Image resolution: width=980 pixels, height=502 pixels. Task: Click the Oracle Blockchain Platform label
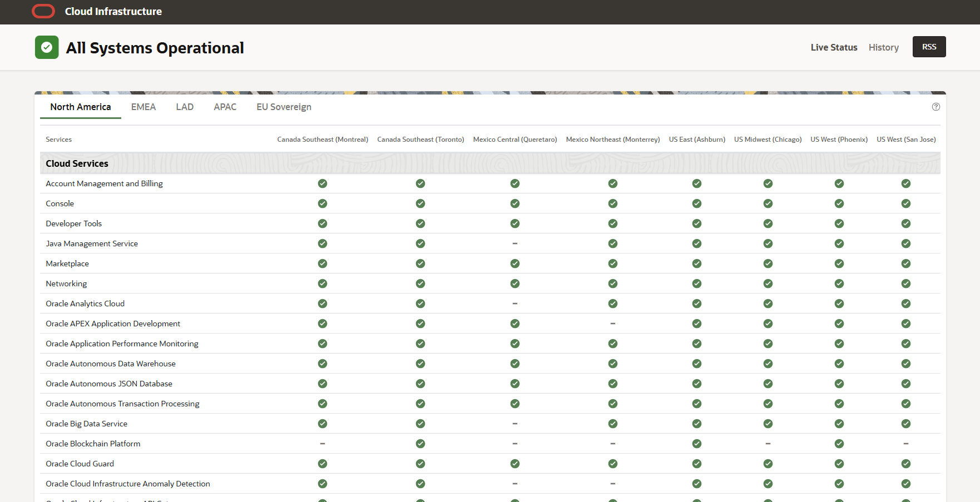pos(93,444)
